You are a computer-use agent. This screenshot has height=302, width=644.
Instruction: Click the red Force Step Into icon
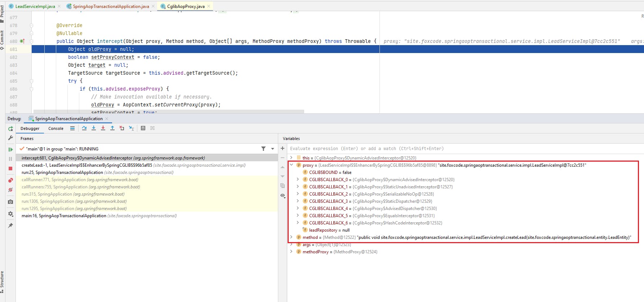tap(103, 128)
